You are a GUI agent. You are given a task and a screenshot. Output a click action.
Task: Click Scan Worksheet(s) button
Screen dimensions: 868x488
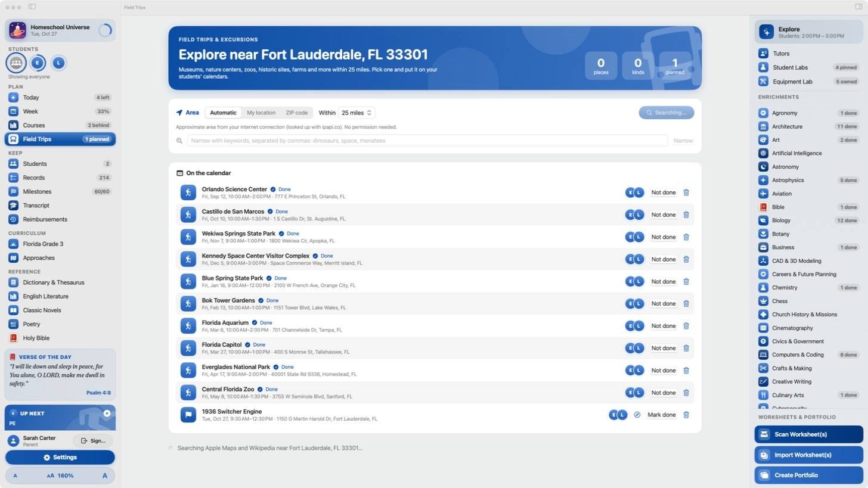point(808,434)
